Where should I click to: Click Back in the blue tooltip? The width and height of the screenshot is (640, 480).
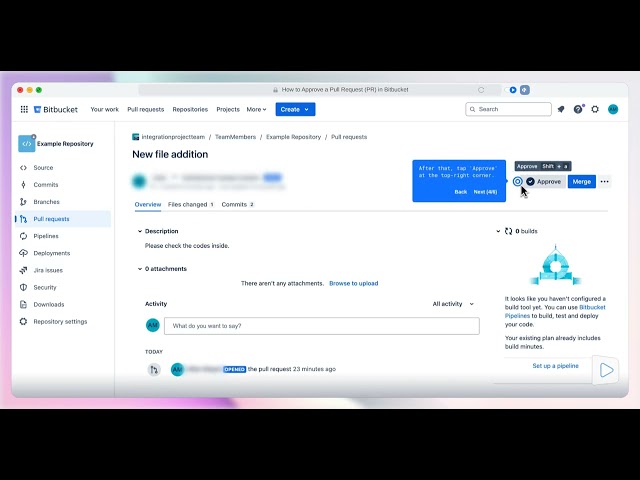pyautogui.click(x=460, y=192)
